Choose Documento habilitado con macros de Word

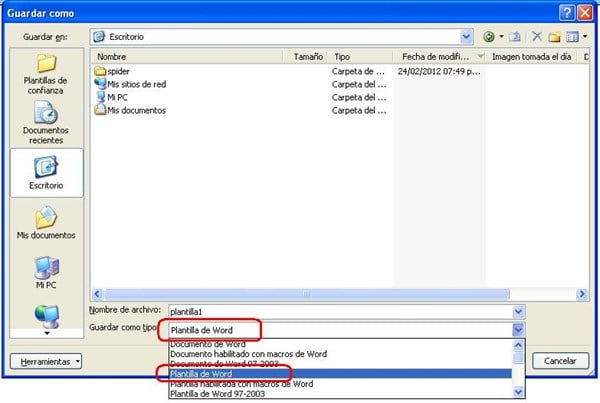point(340,354)
